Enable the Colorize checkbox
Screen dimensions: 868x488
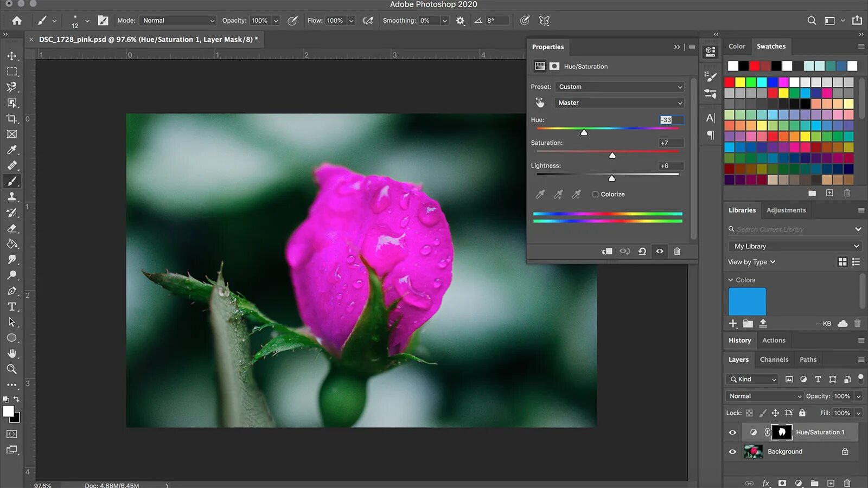595,194
